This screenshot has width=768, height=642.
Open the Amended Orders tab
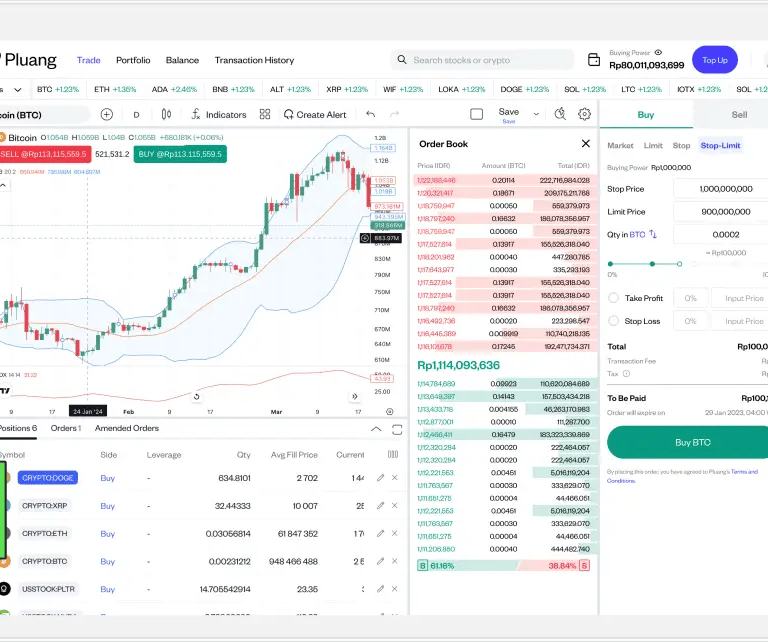(127, 428)
